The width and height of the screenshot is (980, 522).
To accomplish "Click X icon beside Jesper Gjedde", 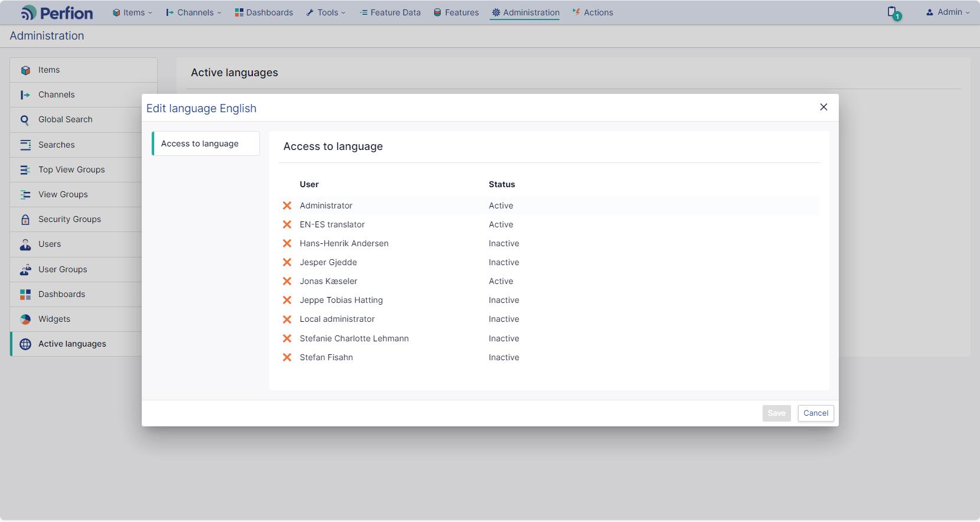I will [287, 262].
